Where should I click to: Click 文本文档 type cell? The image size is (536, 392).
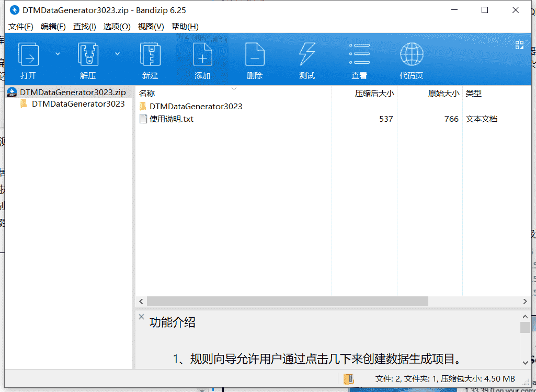(x=481, y=119)
